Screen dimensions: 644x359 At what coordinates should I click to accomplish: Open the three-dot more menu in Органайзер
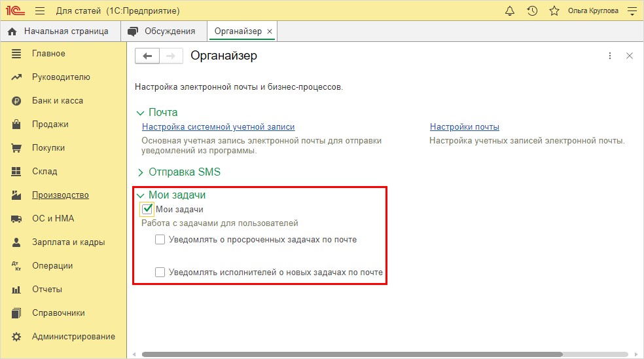[x=610, y=56]
